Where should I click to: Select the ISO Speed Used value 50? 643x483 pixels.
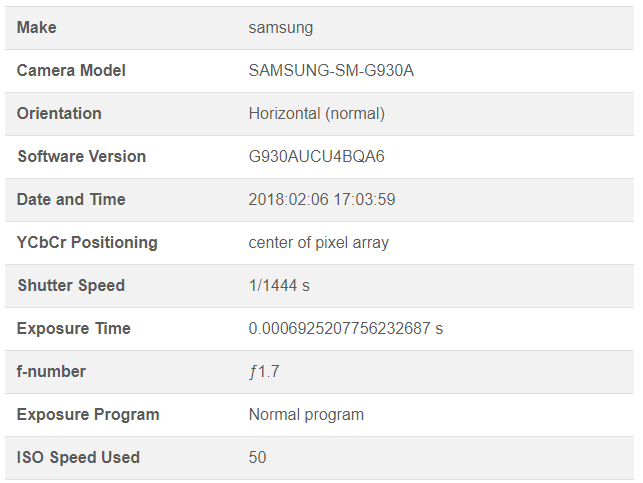pos(258,458)
